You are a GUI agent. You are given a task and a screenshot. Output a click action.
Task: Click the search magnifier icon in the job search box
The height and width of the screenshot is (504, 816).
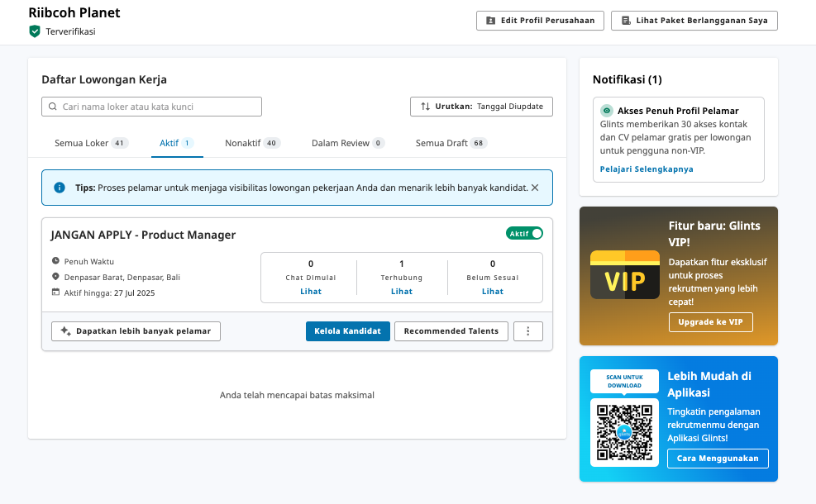pos(53,107)
